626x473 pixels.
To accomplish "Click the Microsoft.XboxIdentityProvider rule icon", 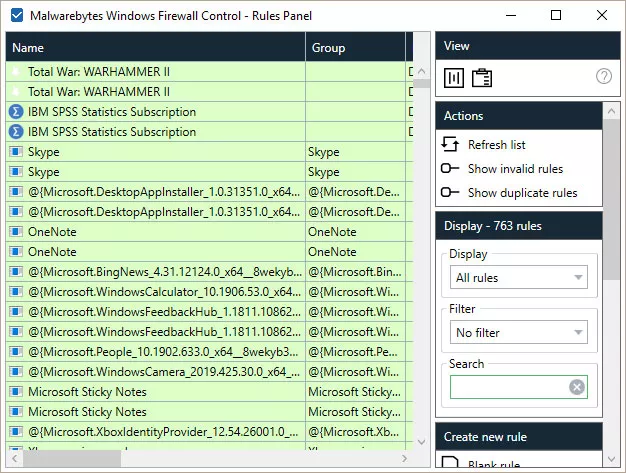I will (16, 431).
